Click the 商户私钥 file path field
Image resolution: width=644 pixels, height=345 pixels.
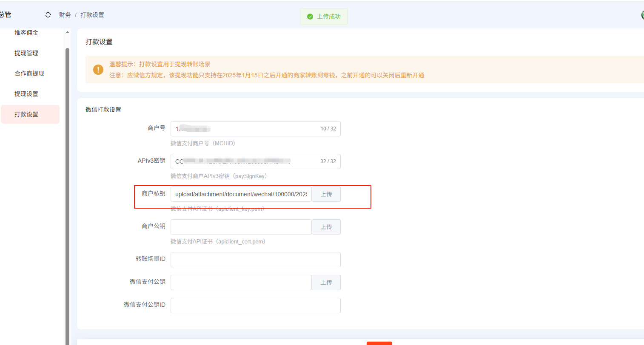241,194
